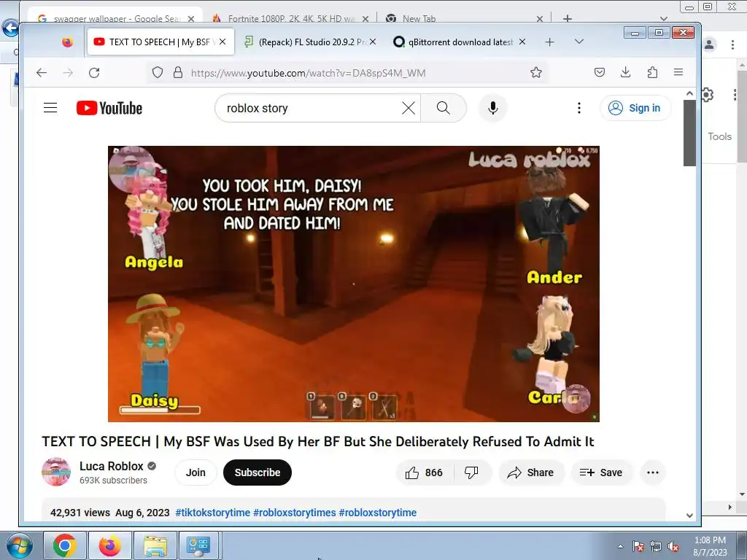Open Firefox extensions puzzle icon

[652, 72]
